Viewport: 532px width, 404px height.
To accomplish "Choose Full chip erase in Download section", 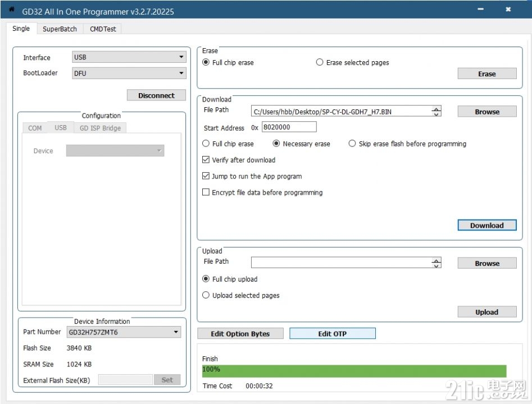I will pos(228,144).
